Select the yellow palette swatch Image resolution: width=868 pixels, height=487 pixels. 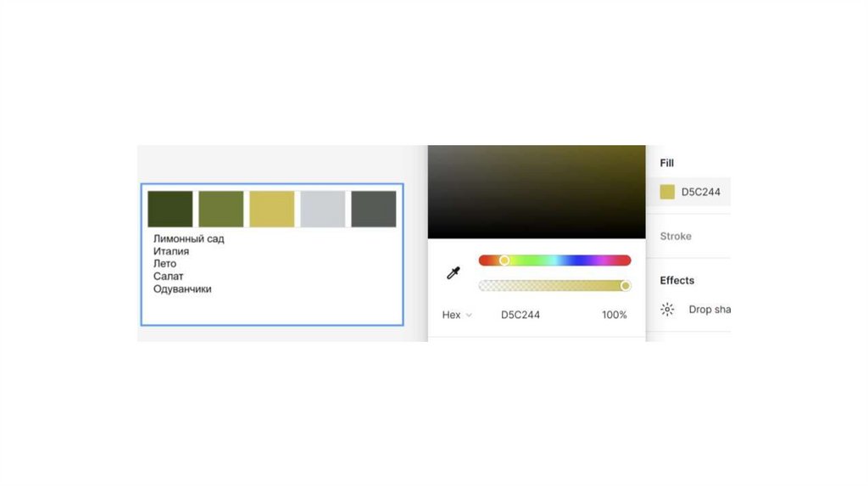click(x=272, y=209)
